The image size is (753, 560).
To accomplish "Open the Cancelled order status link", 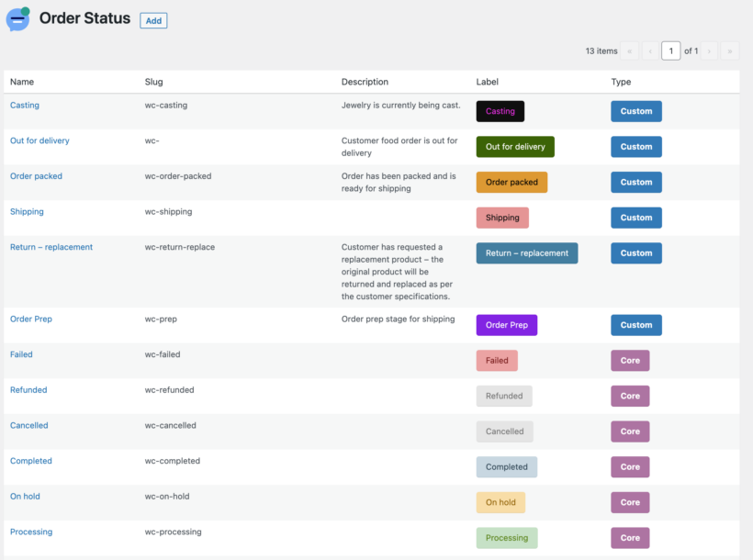I will [28, 425].
